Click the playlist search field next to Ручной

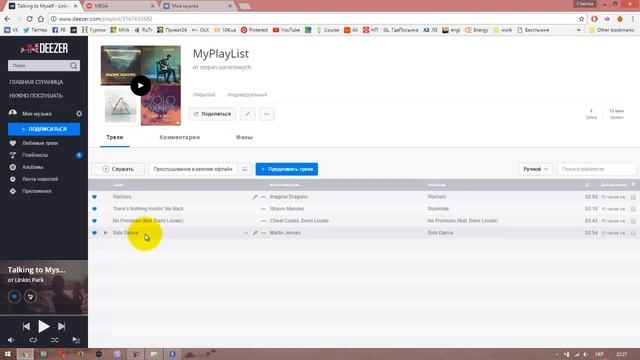[596, 169]
